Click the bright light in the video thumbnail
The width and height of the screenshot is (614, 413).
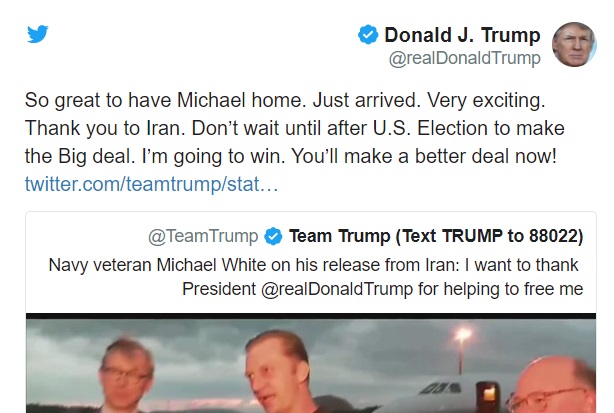tap(461, 337)
